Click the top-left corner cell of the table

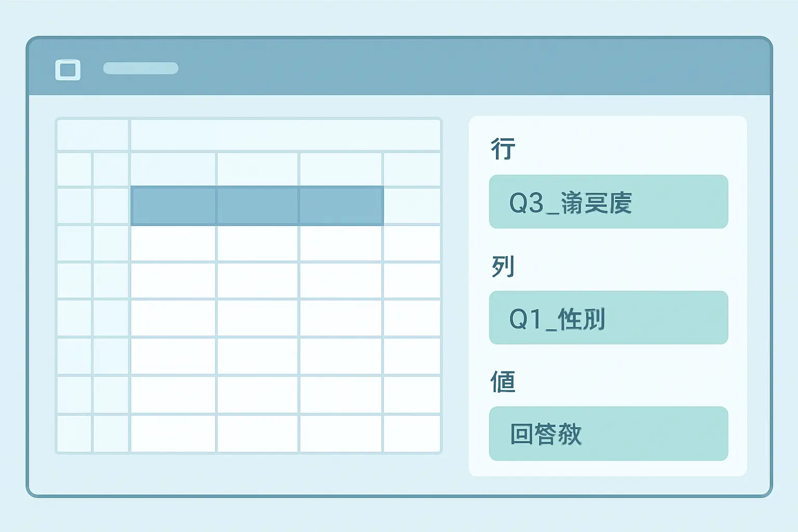tap(92, 135)
